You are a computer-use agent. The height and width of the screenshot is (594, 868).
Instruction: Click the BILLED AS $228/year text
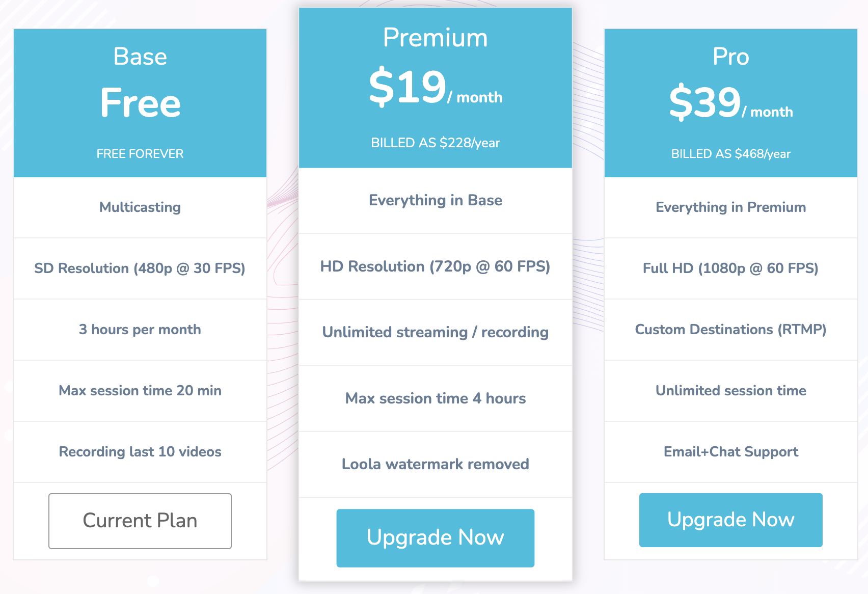[435, 143]
